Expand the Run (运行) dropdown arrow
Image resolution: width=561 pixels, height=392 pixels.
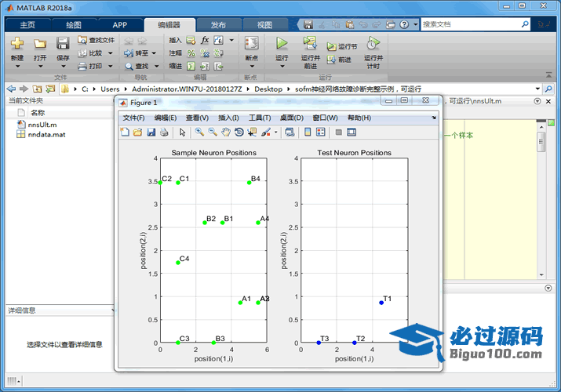pyautogui.click(x=282, y=66)
